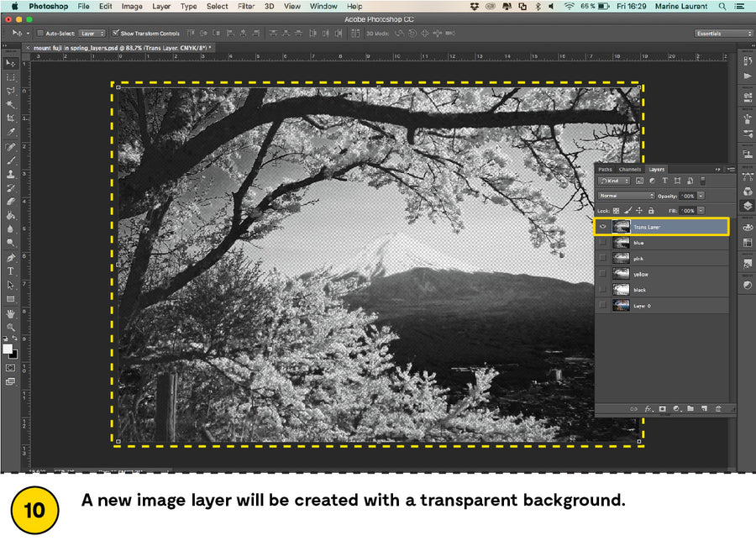Show the blue layer via its visibility box
The width and height of the screenshot is (756, 546).
point(602,243)
